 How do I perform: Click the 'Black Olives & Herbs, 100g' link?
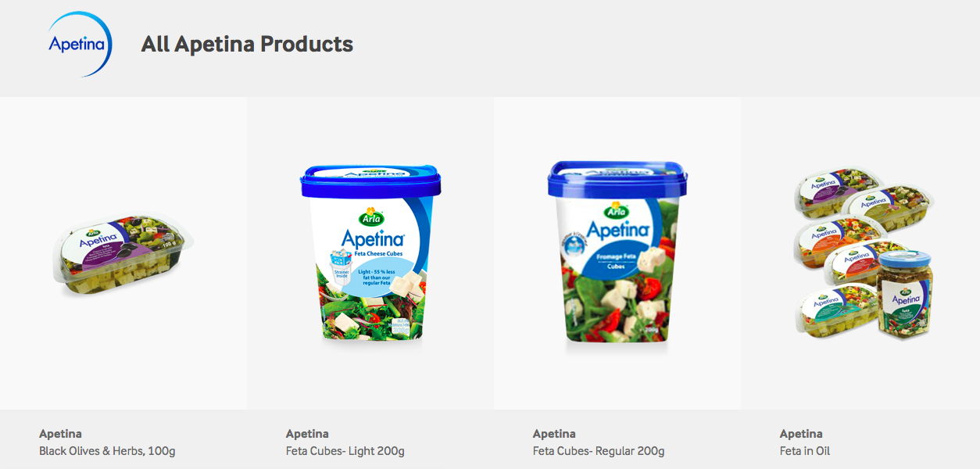[x=107, y=451]
